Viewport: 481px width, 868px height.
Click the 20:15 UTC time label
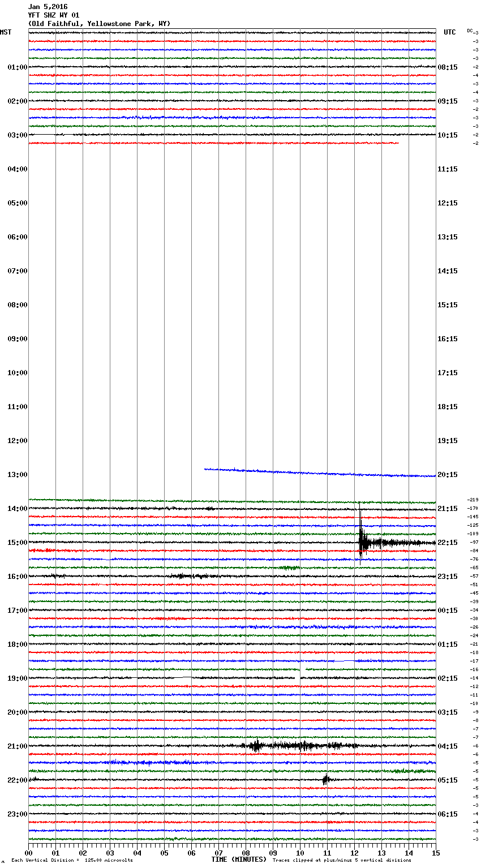(448, 475)
